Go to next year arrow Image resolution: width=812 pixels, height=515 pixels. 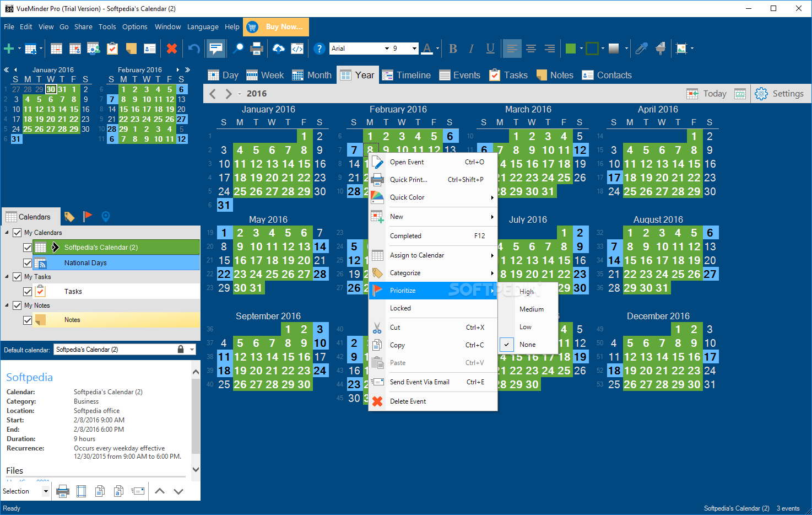tap(229, 94)
